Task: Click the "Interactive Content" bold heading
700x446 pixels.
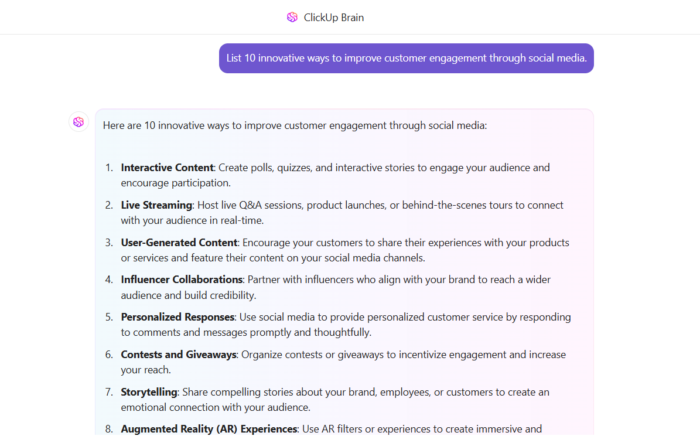Action: (167, 168)
